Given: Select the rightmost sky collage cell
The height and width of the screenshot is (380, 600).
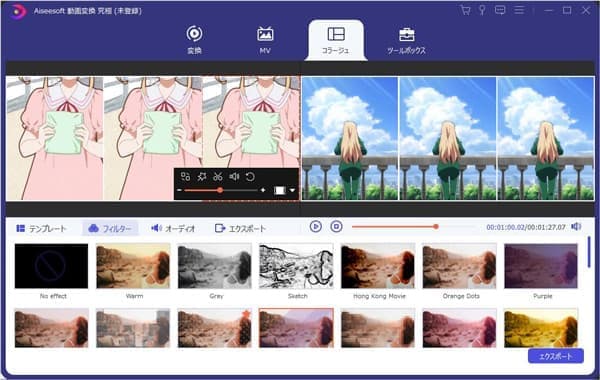Looking at the screenshot, I should pyautogui.click(x=546, y=138).
